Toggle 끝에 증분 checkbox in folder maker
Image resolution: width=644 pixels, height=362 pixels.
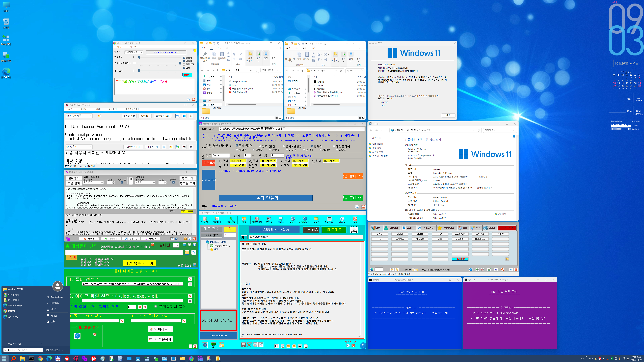coord(237,145)
